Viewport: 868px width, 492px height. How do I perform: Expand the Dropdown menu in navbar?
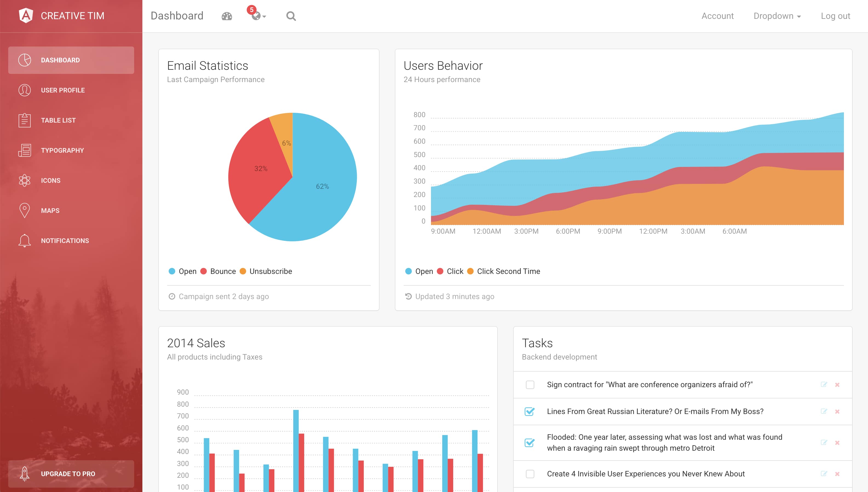tap(776, 16)
